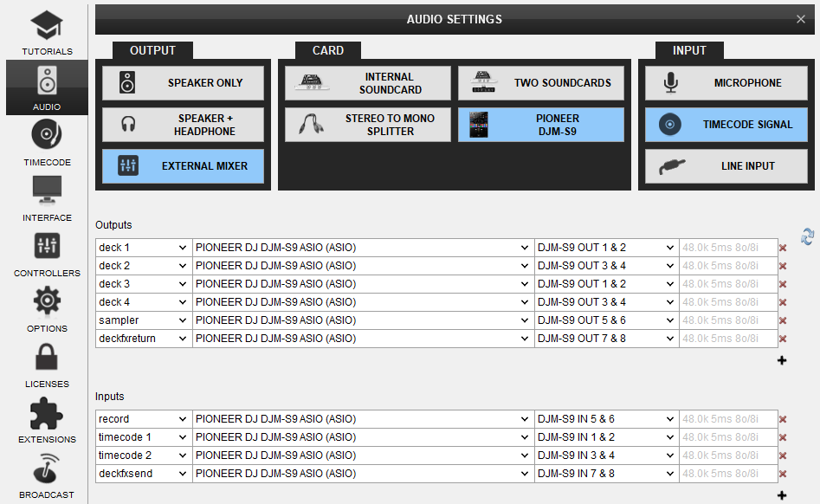This screenshot has width=820, height=504.
Task: Toggle Timecode Signal input
Action: click(726, 125)
